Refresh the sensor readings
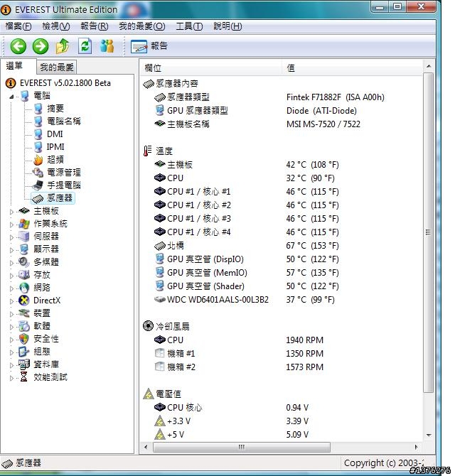Screen dimensions: 455x476 click(x=85, y=46)
